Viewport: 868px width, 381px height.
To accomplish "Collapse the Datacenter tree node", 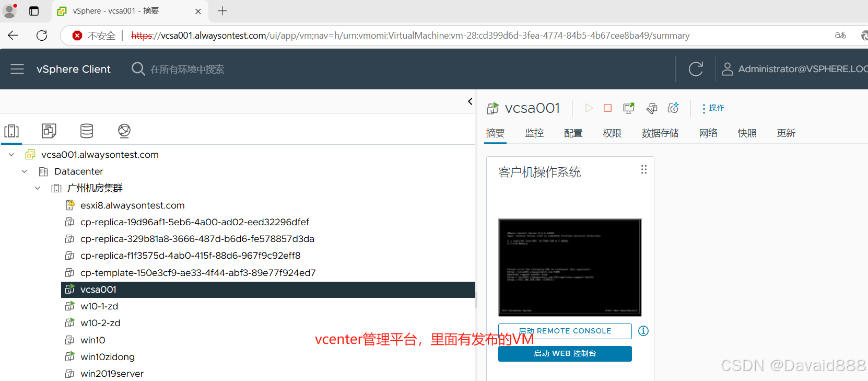I will (24, 171).
